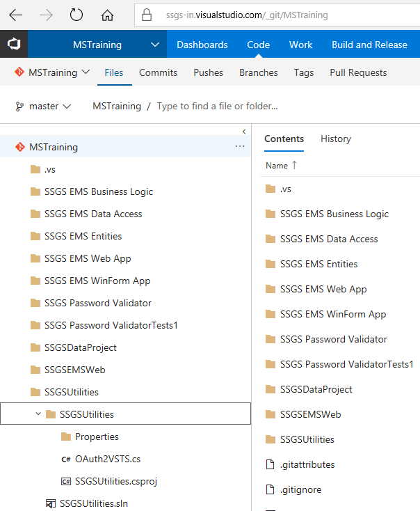Click the .vs folder icon in the tree

pyautogui.click(x=35, y=169)
